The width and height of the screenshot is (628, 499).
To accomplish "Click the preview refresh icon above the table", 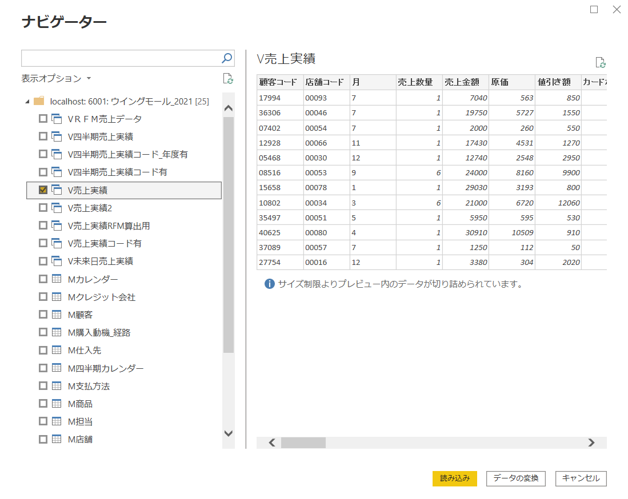I will tap(600, 62).
